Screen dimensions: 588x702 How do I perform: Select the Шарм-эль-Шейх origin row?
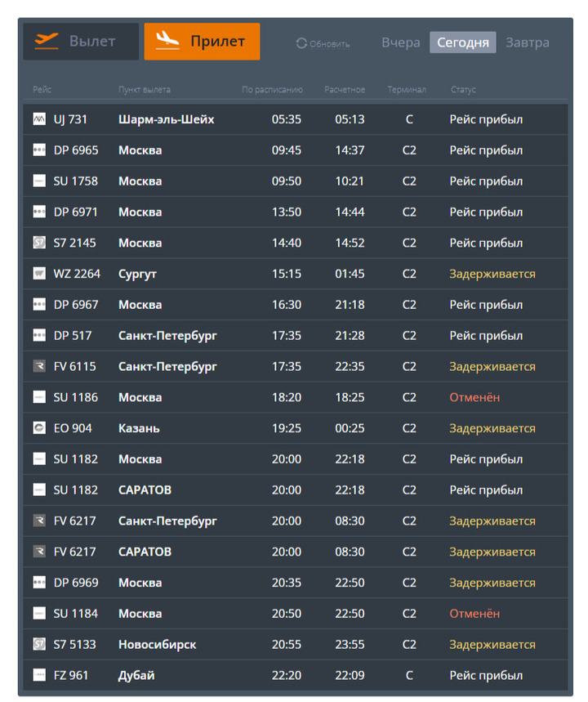pyautogui.click(x=166, y=119)
